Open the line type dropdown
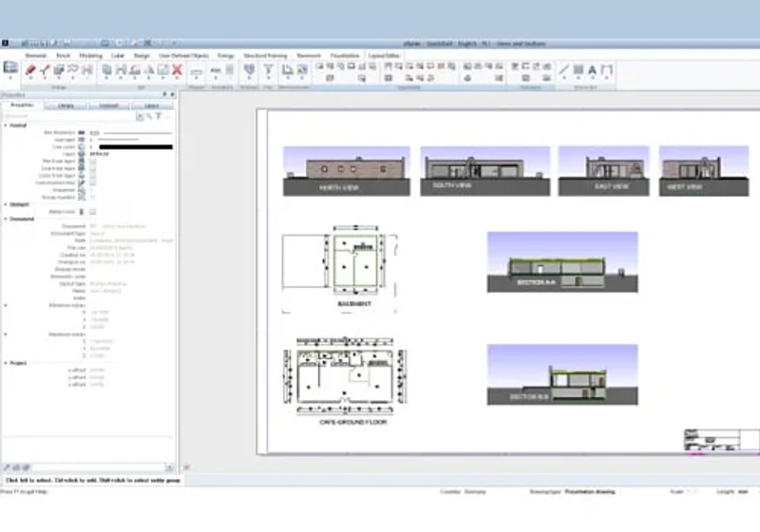This screenshot has width=760, height=532. tap(131, 140)
